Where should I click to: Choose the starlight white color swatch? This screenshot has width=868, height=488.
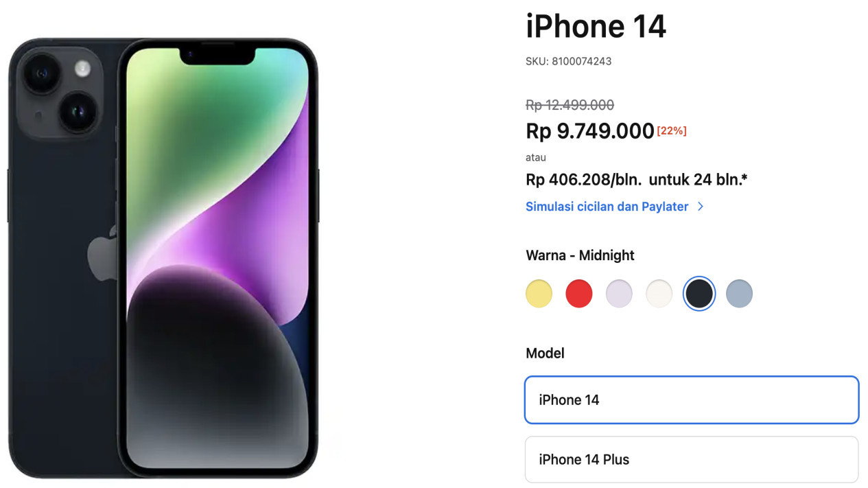(659, 294)
